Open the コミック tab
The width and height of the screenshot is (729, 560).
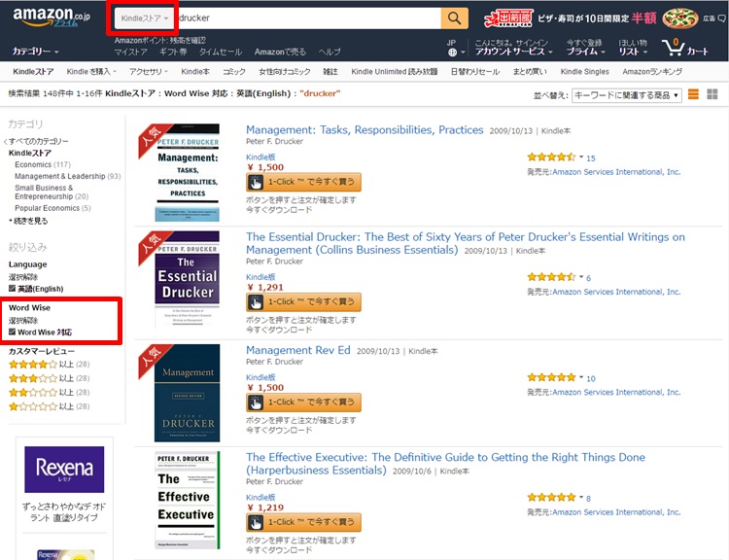234,72
